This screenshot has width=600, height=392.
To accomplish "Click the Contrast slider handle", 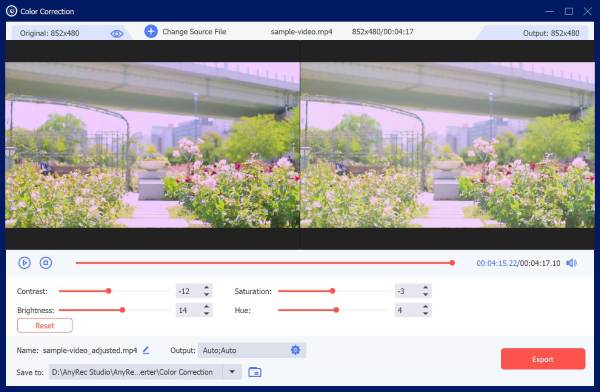I will coord(109,291).
